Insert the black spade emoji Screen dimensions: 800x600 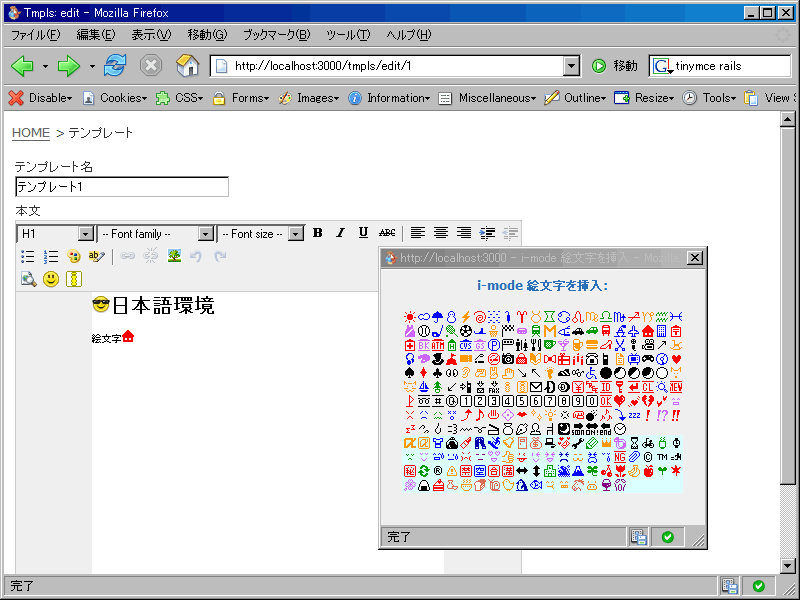pyautogui.click(x=409, y=373)
